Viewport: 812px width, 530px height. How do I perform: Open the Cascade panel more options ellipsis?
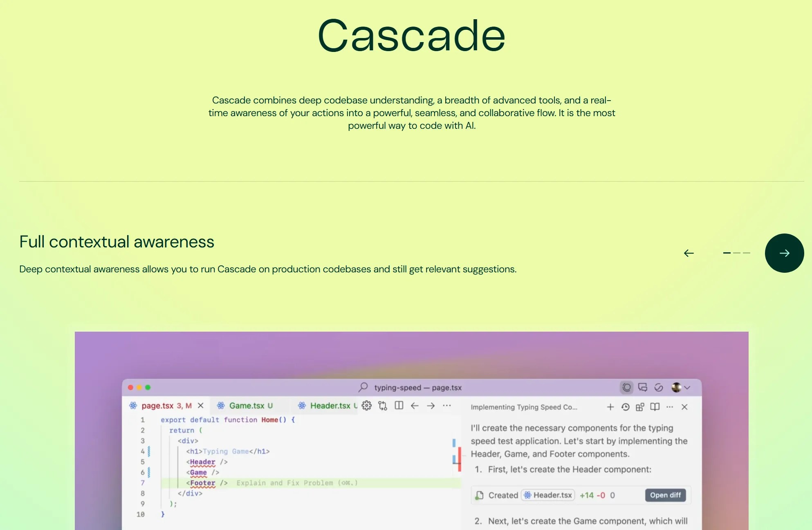[x=670, y=407]
